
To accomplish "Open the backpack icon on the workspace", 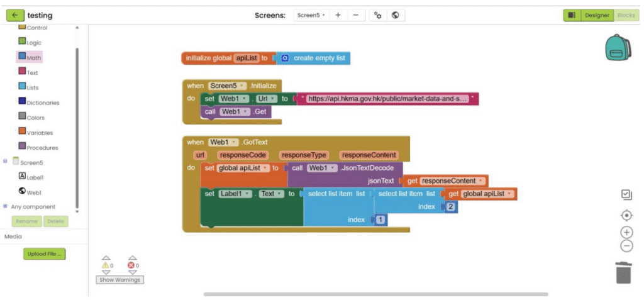I will (x=618, y=48).
